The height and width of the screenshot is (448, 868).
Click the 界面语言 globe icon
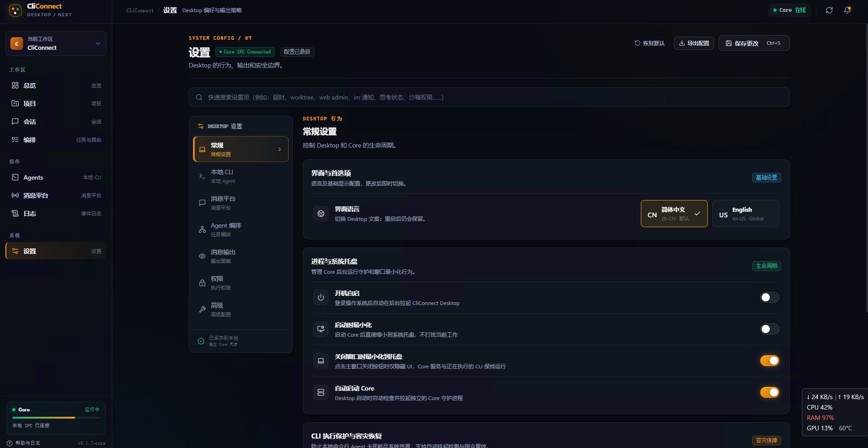(x=321, y=214)
